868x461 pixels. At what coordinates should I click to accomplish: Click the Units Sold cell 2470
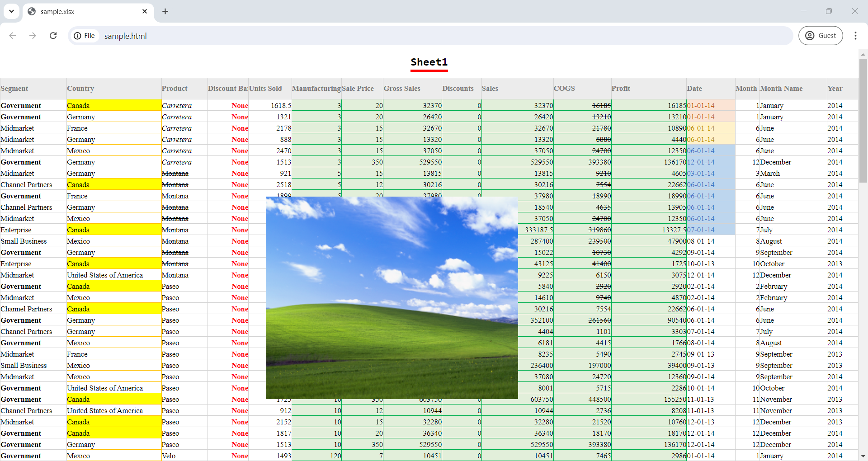pos(270,151)
